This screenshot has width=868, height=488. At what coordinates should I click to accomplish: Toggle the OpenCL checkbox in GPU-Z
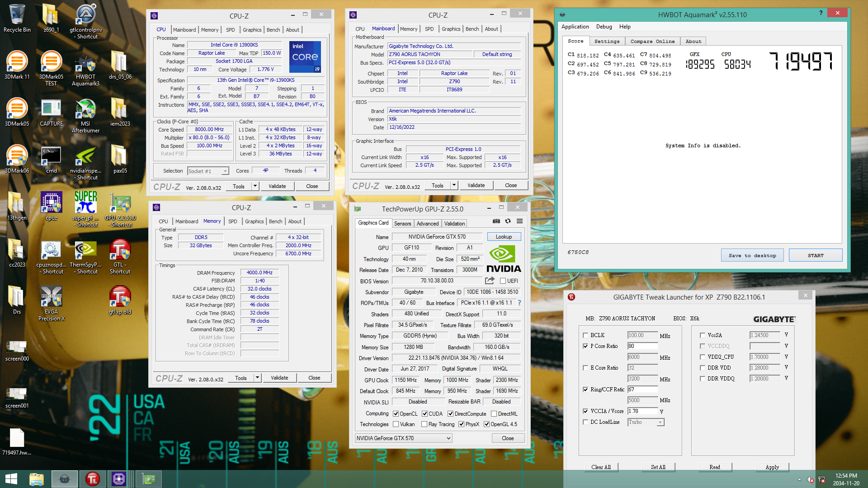pos(396,414)
